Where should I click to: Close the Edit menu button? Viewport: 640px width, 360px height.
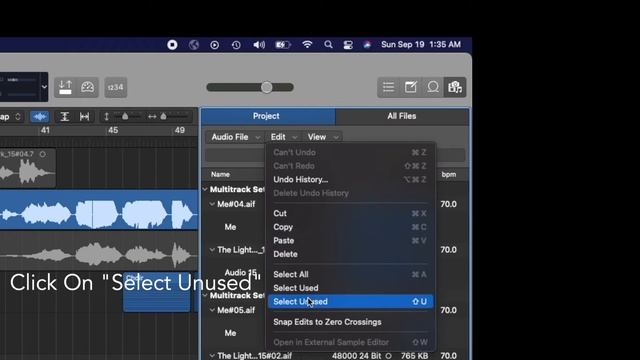click(x=284, y=137)
